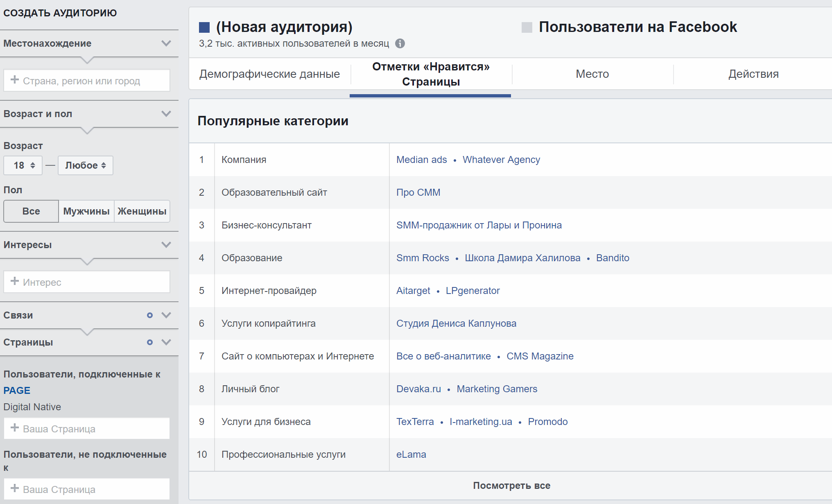Click the Интерес input field

(87, 282)
